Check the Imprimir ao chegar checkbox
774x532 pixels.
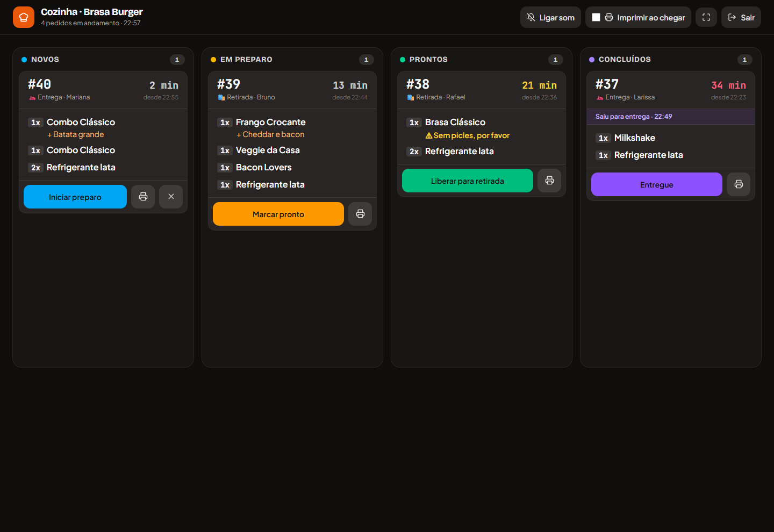point(596,17)
